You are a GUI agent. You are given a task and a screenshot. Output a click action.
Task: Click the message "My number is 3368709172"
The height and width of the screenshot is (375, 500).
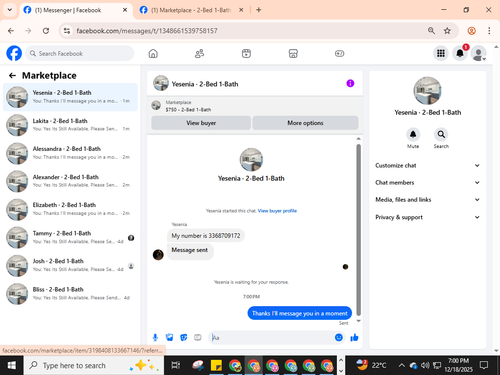206,236
